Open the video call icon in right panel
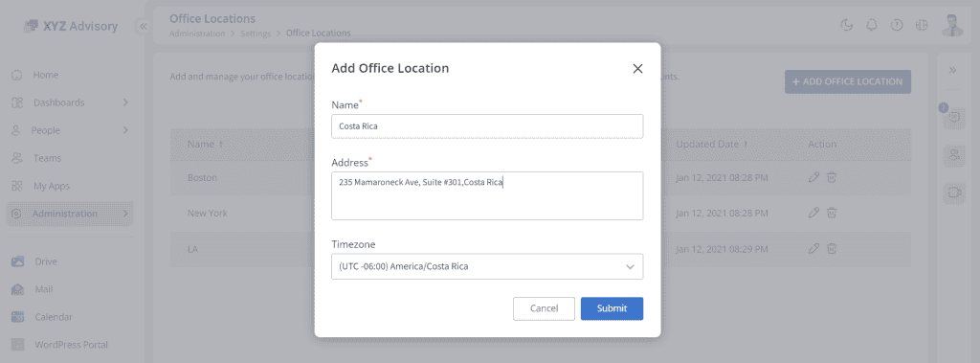980x363 pixels. click(x=954, y=193)
